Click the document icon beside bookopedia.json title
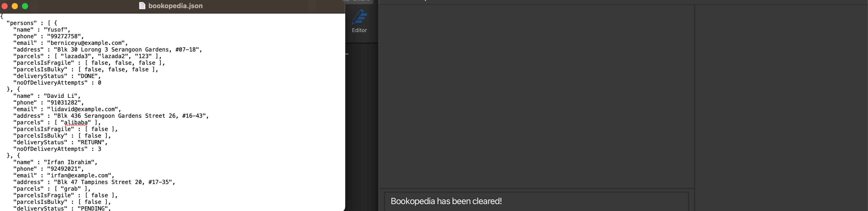Screen dimensions: 868x211 142,6
